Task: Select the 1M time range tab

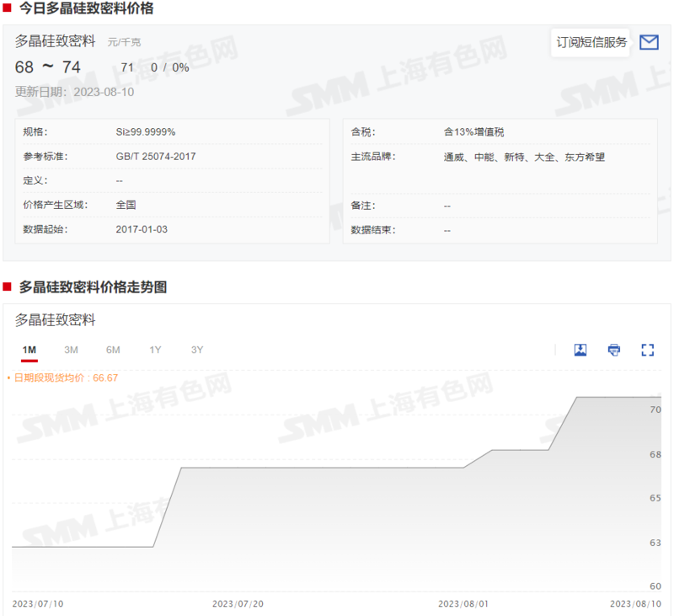Action: pyautogui.click(x=29, y=350)
